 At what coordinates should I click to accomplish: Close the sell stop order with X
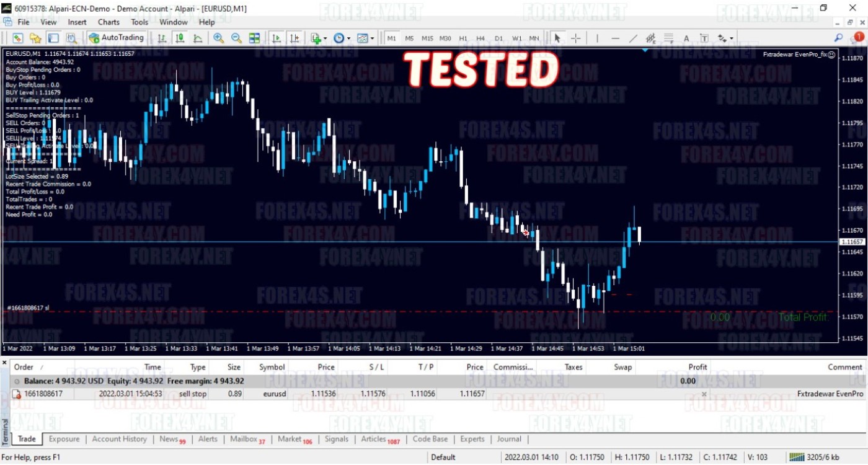click(704, 394)
